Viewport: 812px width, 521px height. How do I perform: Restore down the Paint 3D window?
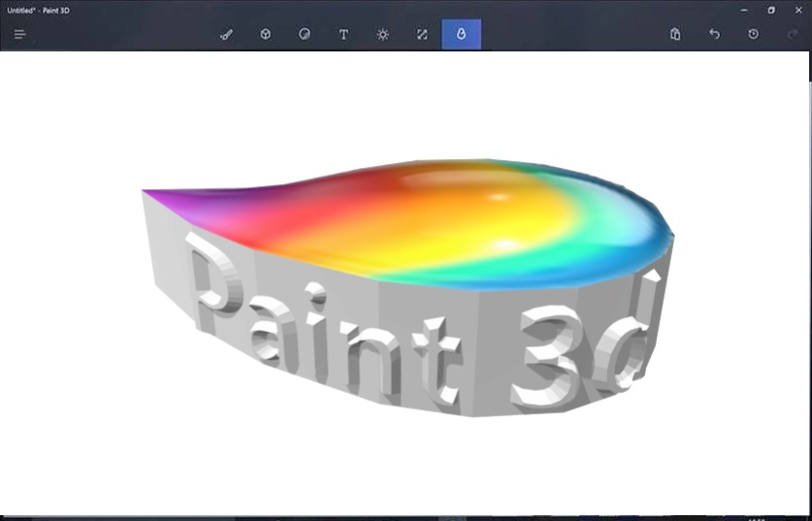pos(771,11)
